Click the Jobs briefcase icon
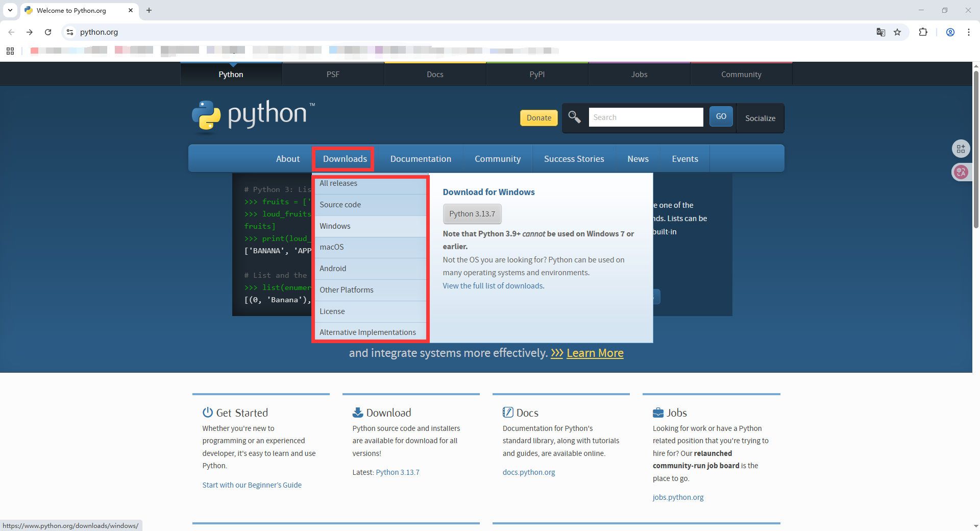Screen dimensions: 980x531 point(658,413)
